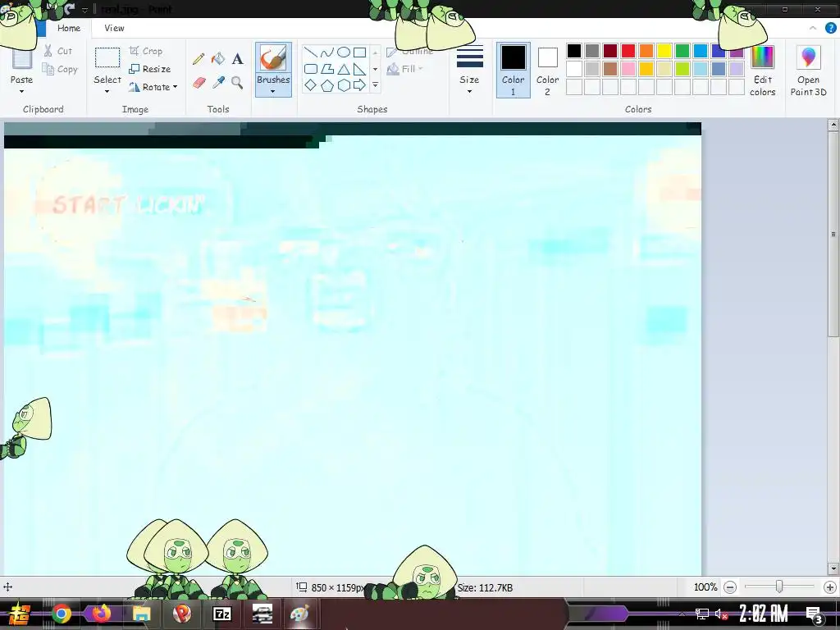
Task: Choose the Diamond shape
Action: point(310,85)
